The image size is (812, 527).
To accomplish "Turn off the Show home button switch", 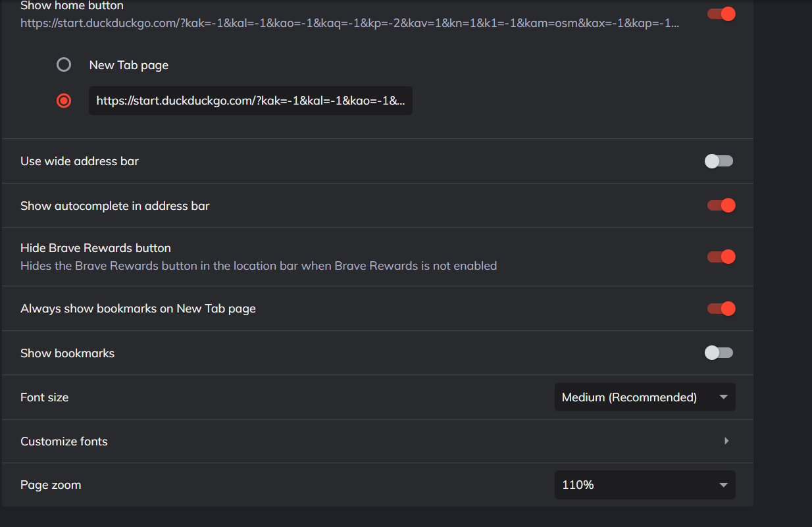I will click(721, 14).
